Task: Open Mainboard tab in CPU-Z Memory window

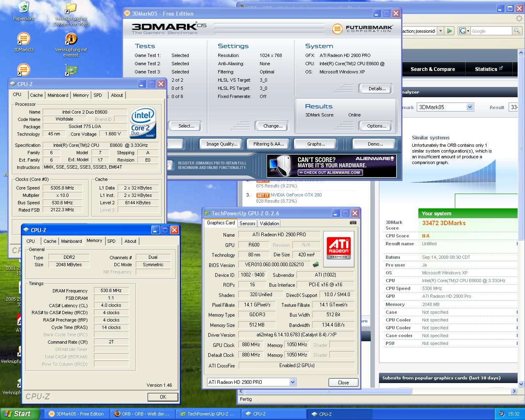Action: pos(71,241)
